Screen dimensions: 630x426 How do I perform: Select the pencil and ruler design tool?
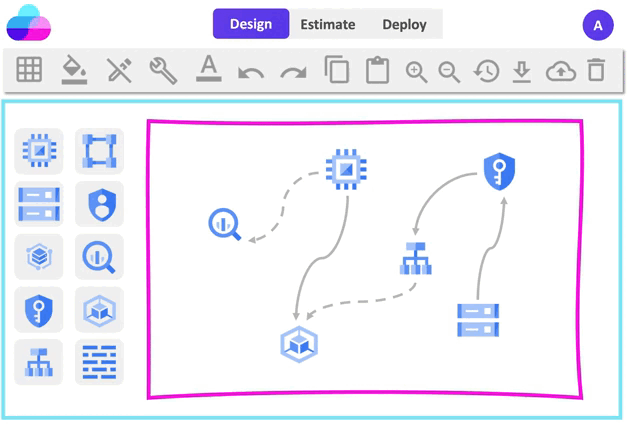click(x=119, y=70)
